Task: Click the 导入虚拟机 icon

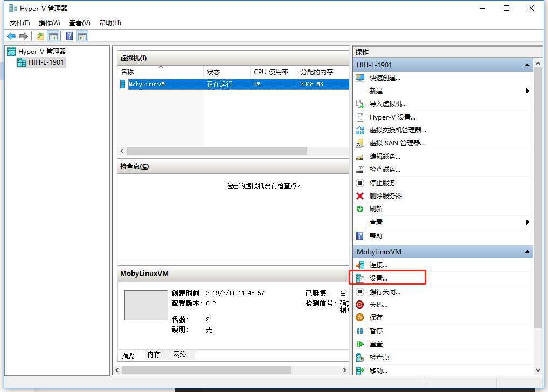Action: [360, 104]
